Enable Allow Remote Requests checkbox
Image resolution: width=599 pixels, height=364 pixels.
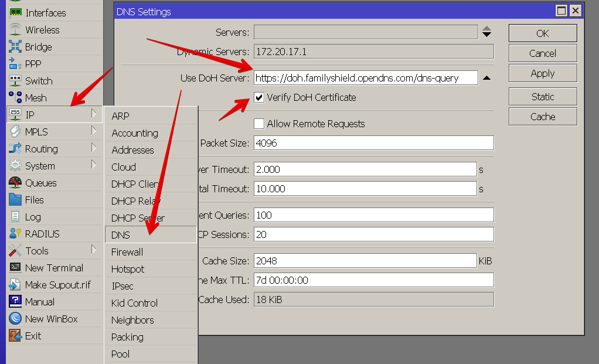click(259, 124)
